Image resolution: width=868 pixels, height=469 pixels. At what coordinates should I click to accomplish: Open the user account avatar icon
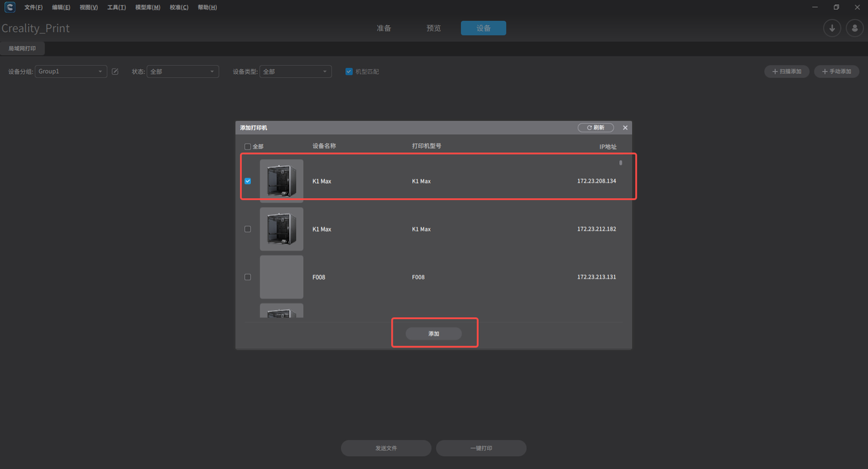point(854,28)
